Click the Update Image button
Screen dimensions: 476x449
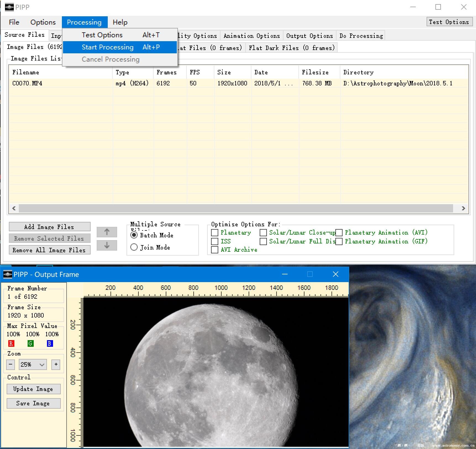tap(33, 389)
